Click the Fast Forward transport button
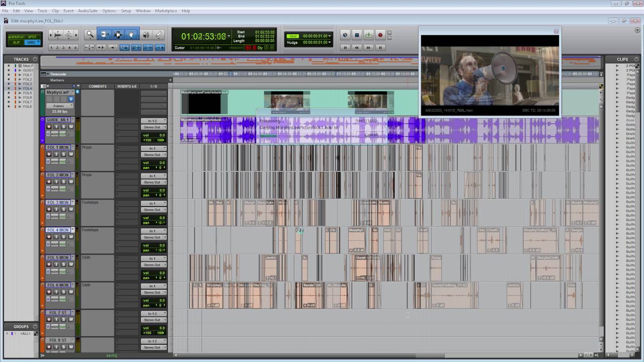 pos(368,47)
